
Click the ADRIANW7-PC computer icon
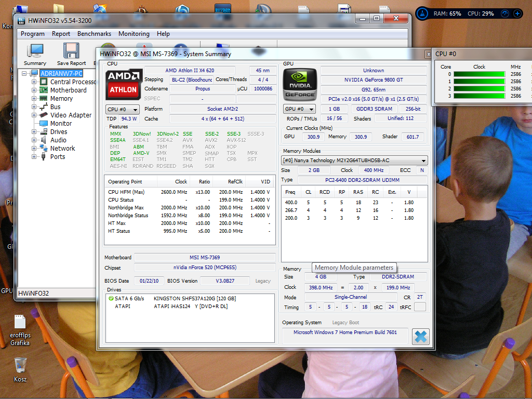tap(35, 73)
